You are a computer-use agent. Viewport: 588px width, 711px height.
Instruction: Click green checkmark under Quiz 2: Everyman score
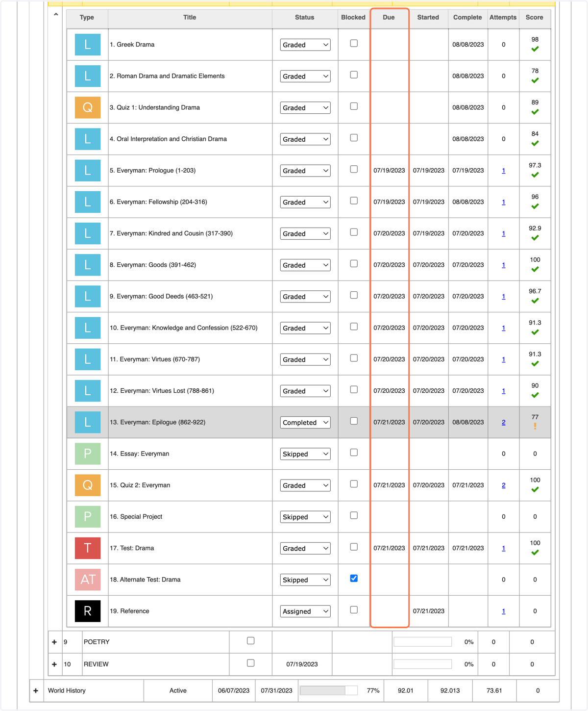[535, 489]
